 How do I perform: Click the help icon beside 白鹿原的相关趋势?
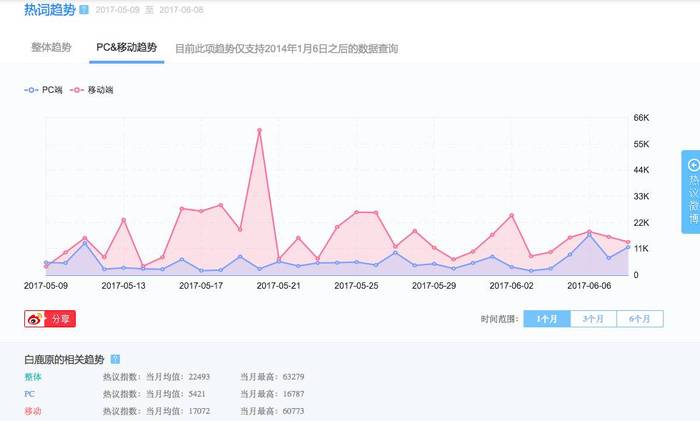[x=115, y=359]
